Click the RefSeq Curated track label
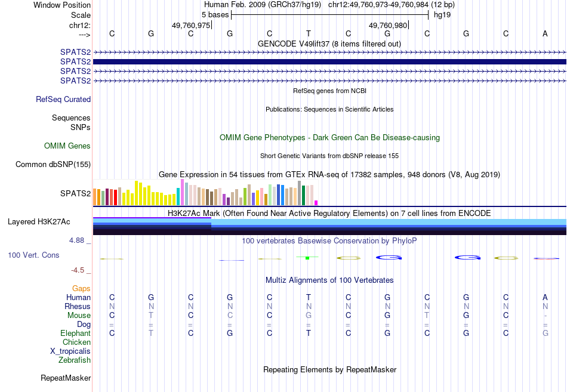 pos(63,100)
